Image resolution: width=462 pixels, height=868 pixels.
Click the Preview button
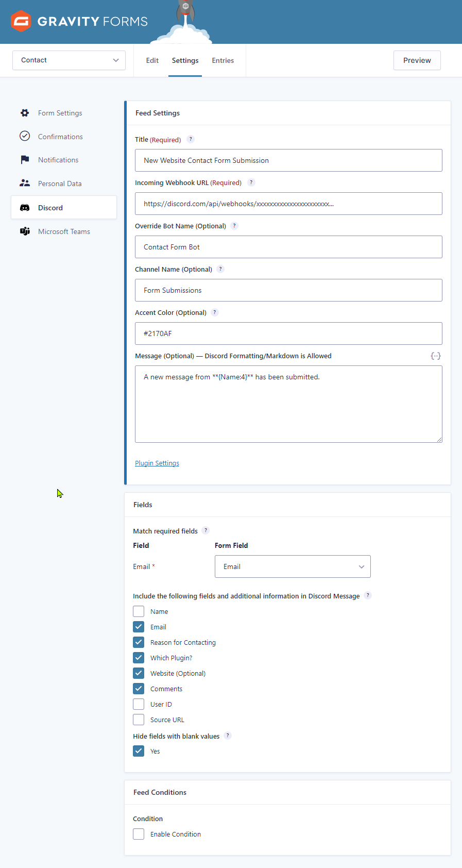pos(417,60)
